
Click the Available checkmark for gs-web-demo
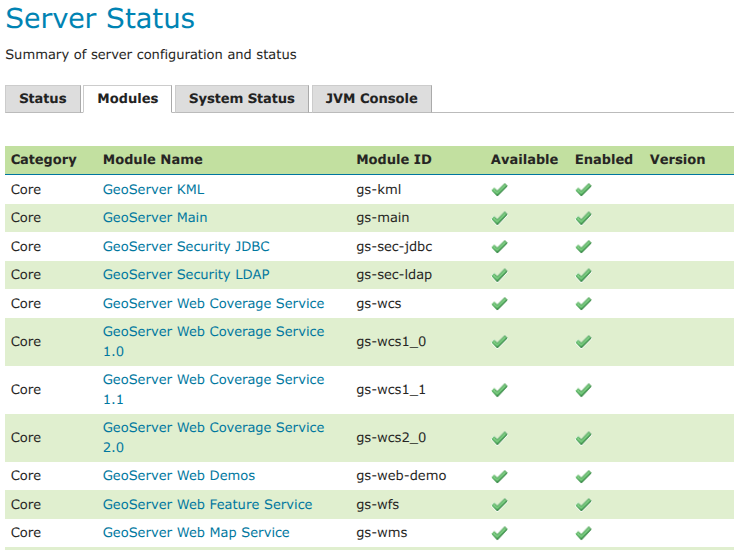(500, 476)
